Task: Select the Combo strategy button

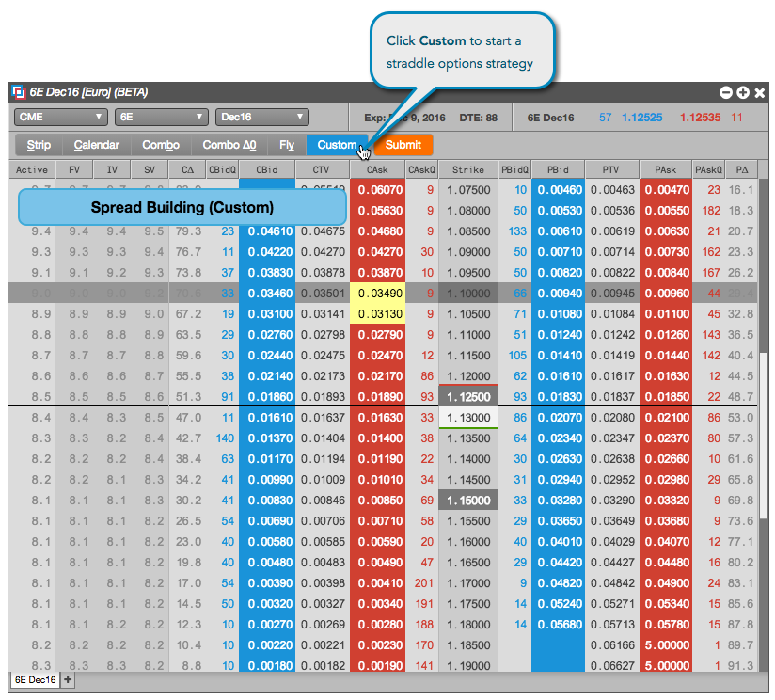Action: tap(161, 145)
